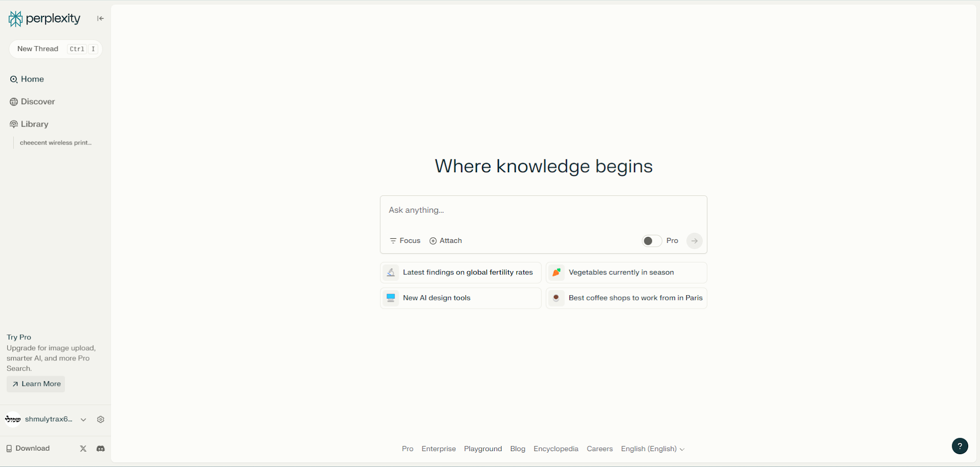Click the carrot icon on vegetables card

point(556,273)
